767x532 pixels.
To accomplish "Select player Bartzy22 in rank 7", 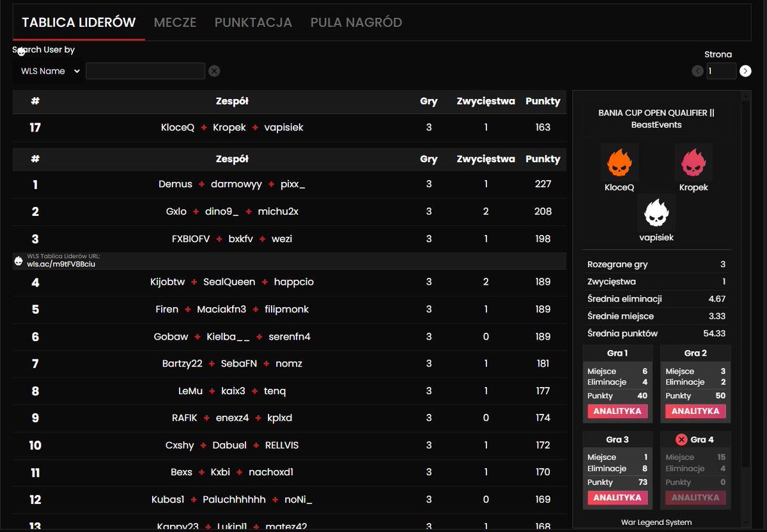I will pyautogui.click(x=182, y=363).
